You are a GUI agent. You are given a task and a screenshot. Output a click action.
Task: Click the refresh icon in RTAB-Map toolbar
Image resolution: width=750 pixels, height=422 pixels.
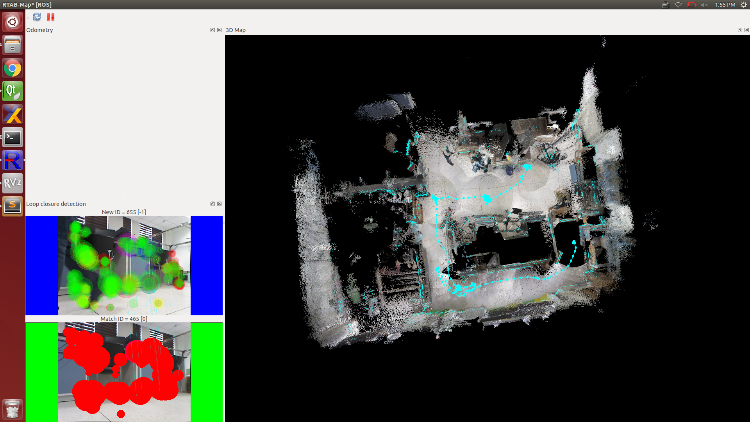tap(37, 17)
